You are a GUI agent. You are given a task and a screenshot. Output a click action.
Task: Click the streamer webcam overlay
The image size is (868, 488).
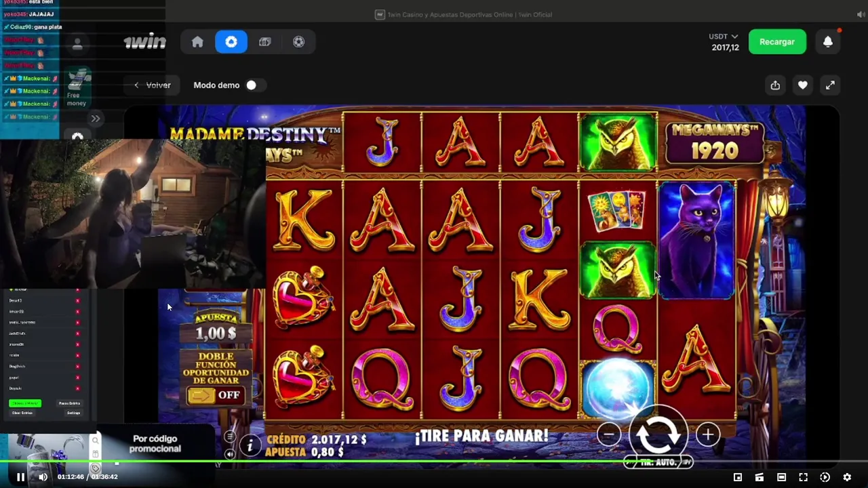coord(132,213)
